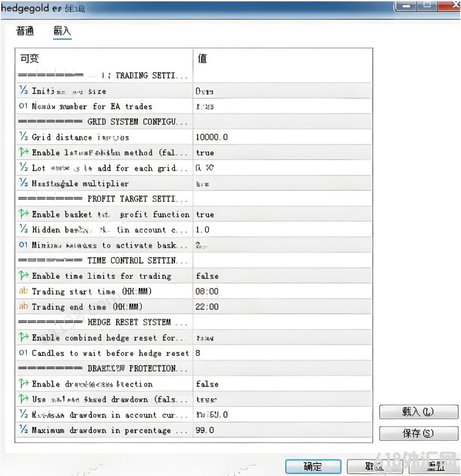Click the string icon for Trading end time
The width and height of the screenshot is (461, 476).
[x=24, y=307]
